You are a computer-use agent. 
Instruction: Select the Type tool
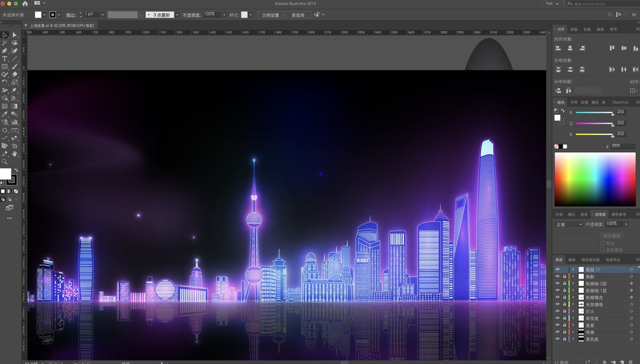coord(5,59)
